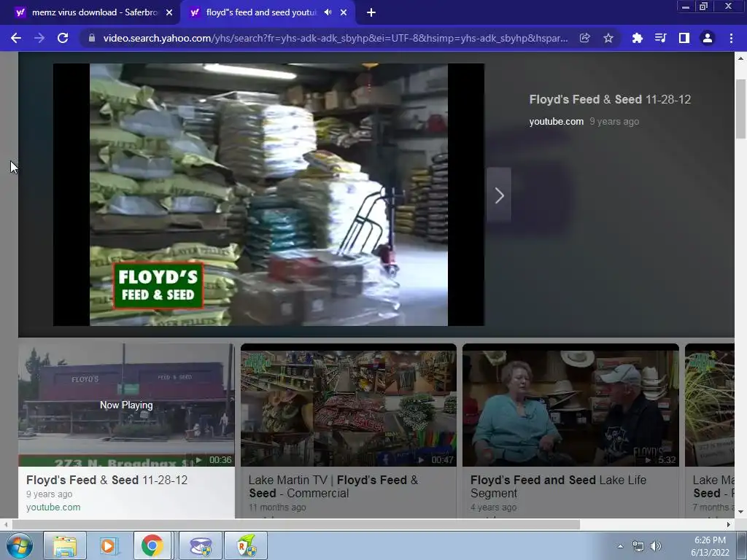Open green youtube.com link under first card
The width and height of the screenshot is (747, 560).
pyautogui.click(x=53, y=507)
